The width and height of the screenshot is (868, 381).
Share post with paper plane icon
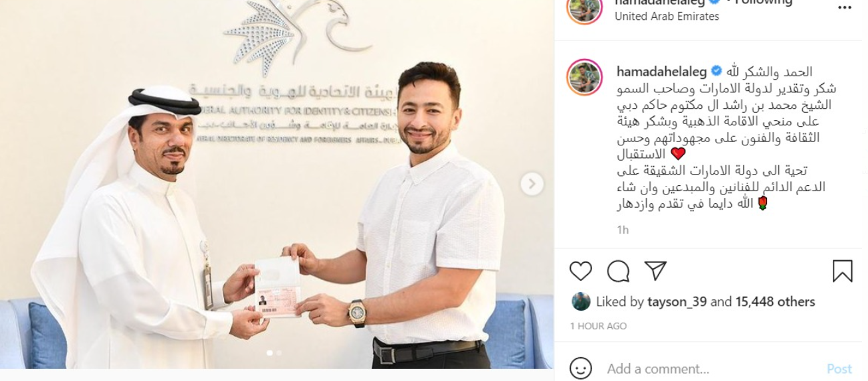(x=655, y=271)
